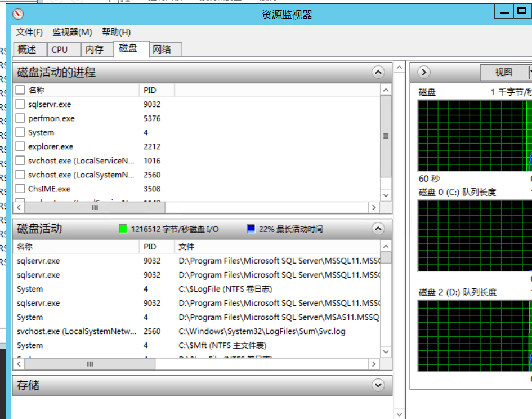Viewport: 532px width, 419px height.
Task: Expand the 存储 section
Action: 378,385
